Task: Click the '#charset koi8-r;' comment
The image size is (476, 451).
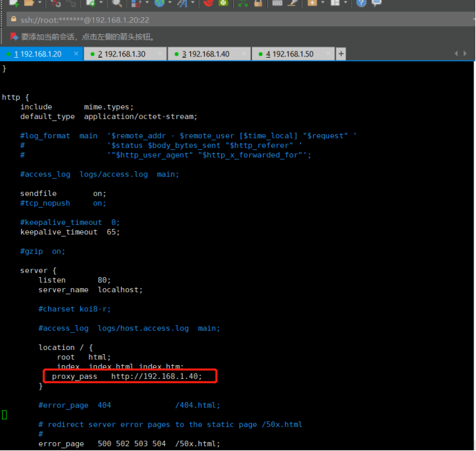Action: pyautogui.click(x=75, y=309)
